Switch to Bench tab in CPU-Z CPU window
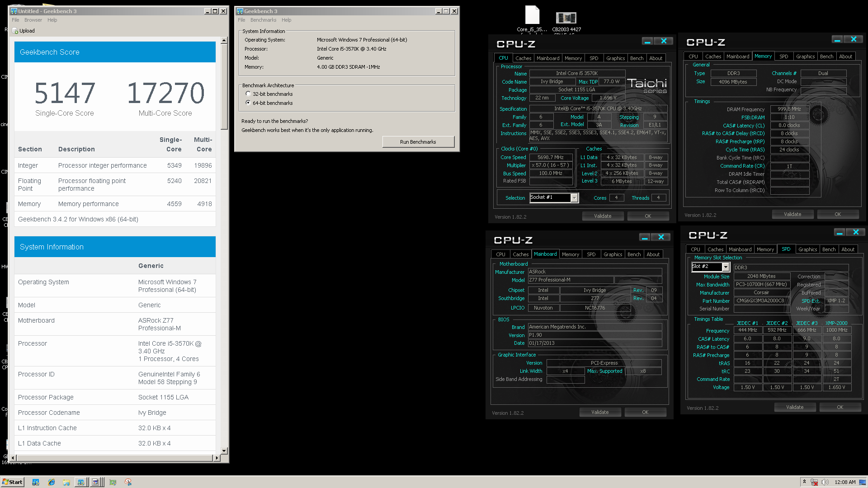 [x=637, y=58]
